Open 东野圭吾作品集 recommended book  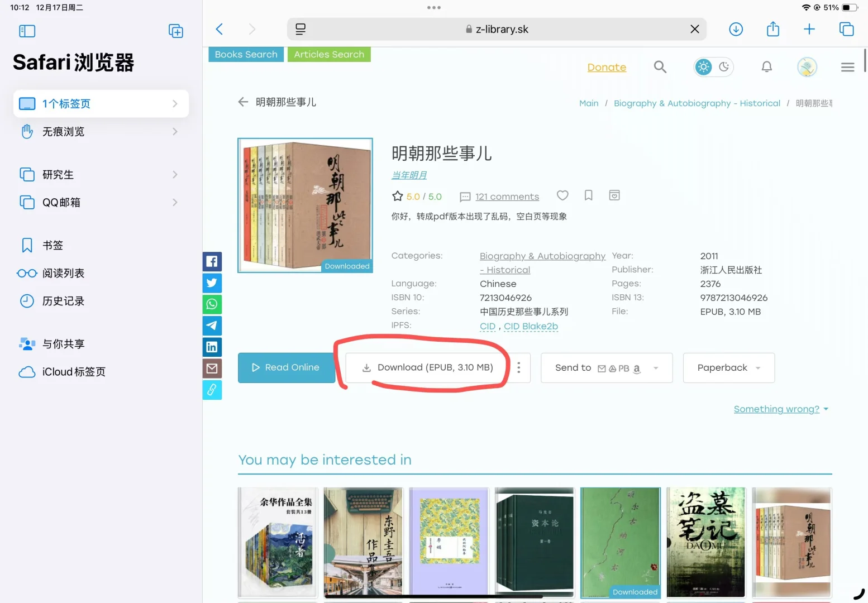point(363,542)
